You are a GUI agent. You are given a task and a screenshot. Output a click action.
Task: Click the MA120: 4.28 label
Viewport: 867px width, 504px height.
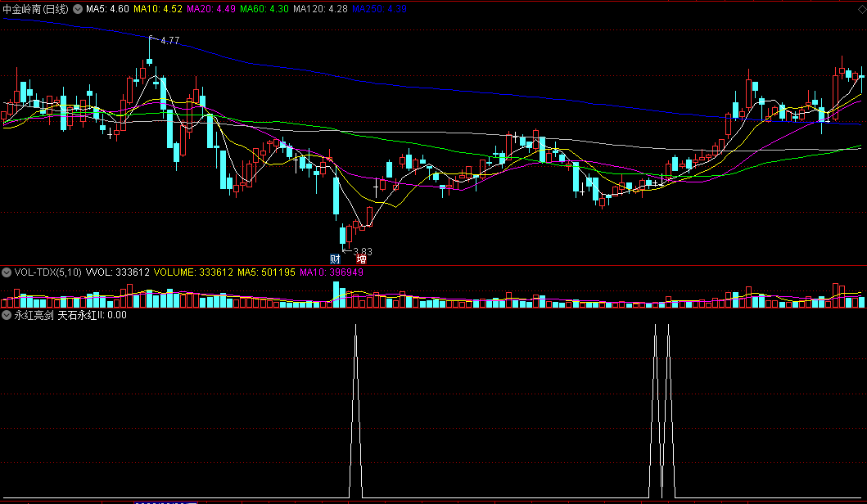[x=320, y=9]
